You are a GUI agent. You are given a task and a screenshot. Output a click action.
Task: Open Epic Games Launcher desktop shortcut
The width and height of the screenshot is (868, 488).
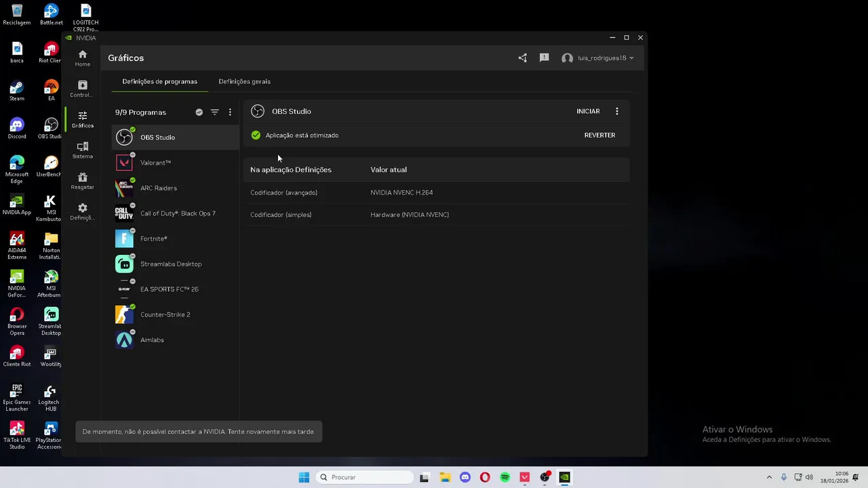point(17,397)
